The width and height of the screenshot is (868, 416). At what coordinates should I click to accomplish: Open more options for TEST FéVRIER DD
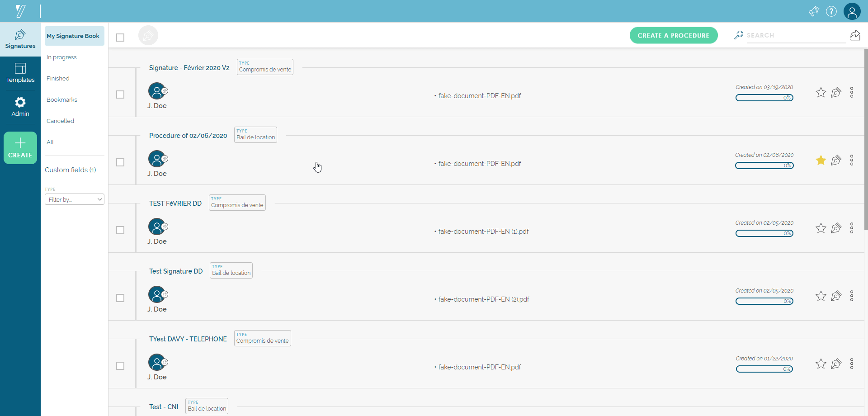[852, 228]
